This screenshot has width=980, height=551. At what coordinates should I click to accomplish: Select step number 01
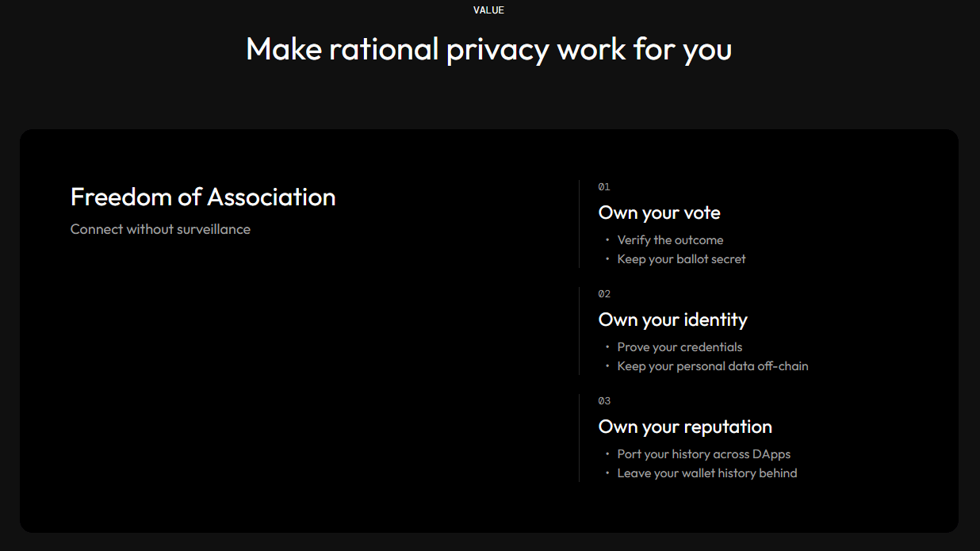click(604, 187)
